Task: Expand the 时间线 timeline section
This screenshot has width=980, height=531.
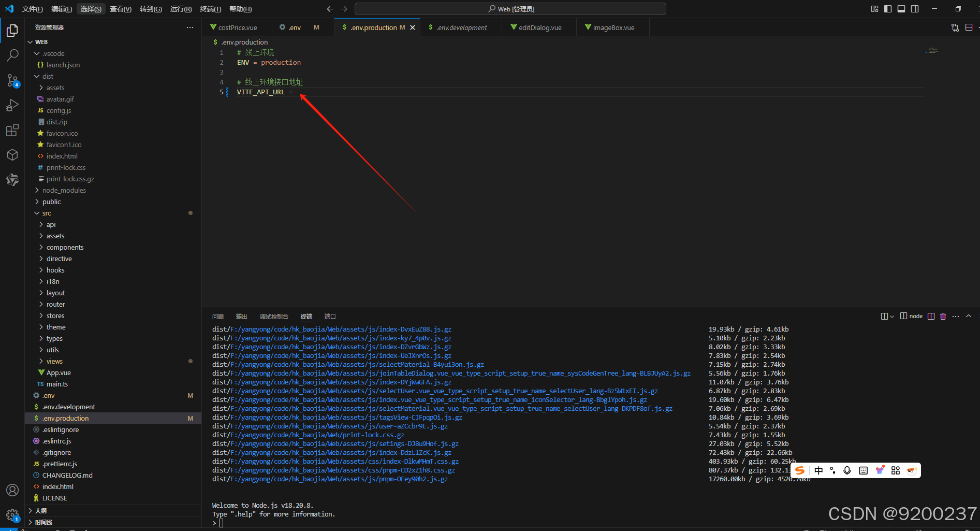Action: click(x=113, y=522)
